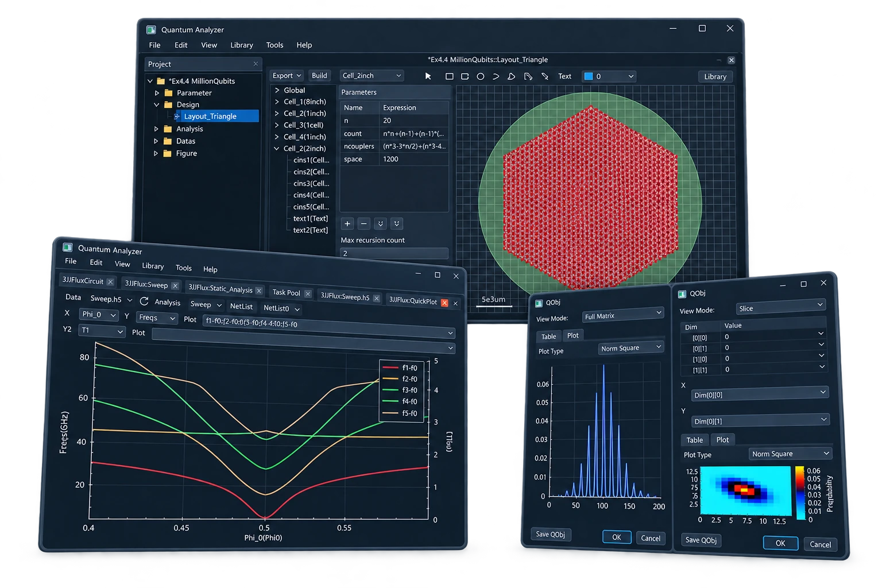Choose the rectangle drawing tool
This screenshot has width=882, height=588.
tap(449, 76)
